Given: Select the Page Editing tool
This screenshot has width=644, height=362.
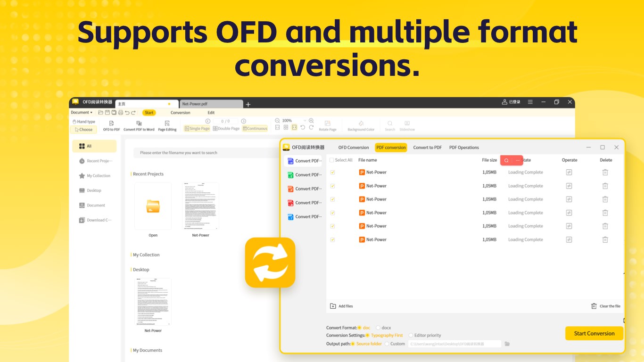Looking at the screenshot, I should [167, 125].
